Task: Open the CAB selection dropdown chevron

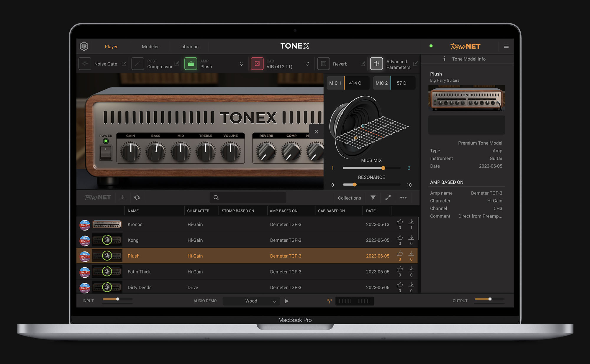Action: [x=308, y=64]
